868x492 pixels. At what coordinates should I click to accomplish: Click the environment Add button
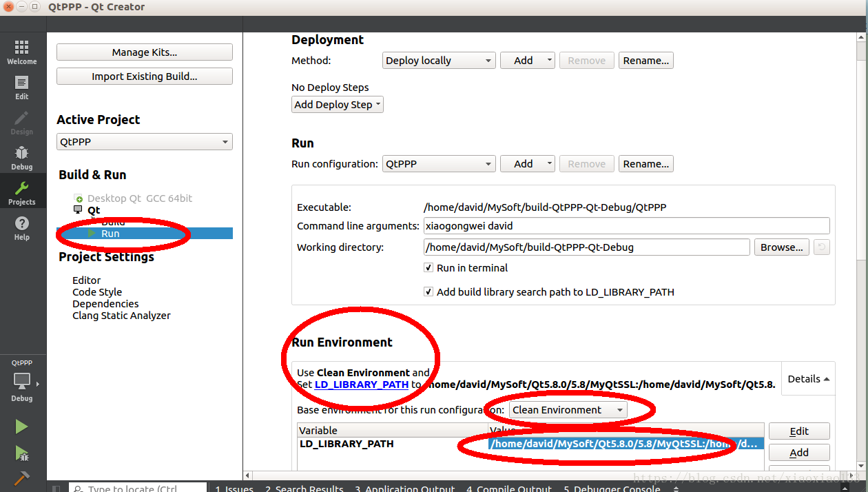(x=799, y=453)
